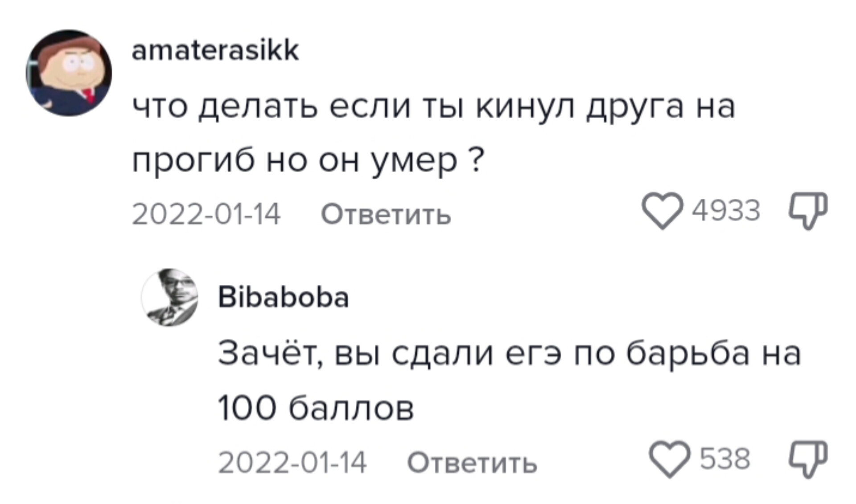Click the reply line starting with 'Зачёт'

[509, 354]
